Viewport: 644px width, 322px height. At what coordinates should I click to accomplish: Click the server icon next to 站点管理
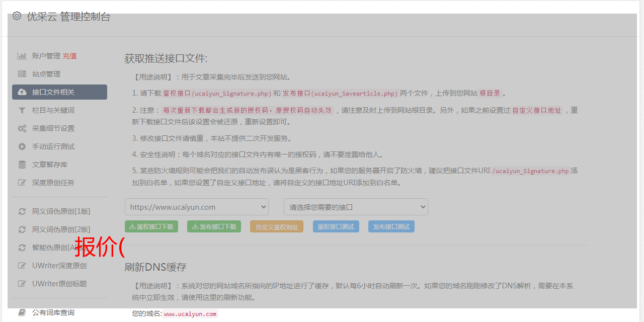tap(22, 74)
